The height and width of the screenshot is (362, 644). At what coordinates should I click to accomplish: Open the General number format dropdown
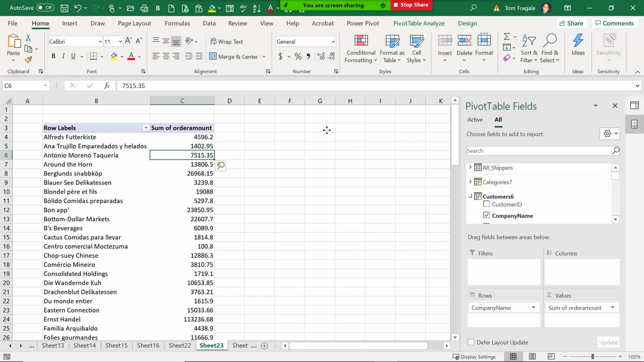(x=332, y=41)
